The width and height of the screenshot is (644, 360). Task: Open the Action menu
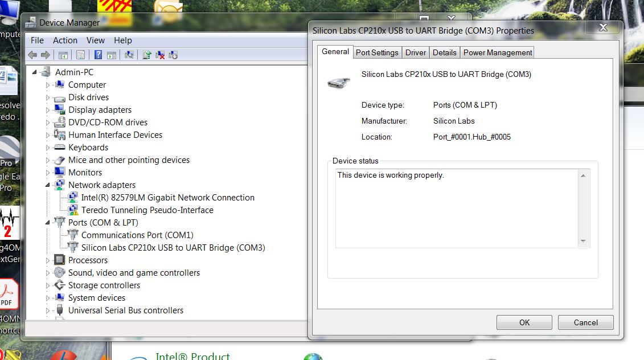tap(65, 40)
